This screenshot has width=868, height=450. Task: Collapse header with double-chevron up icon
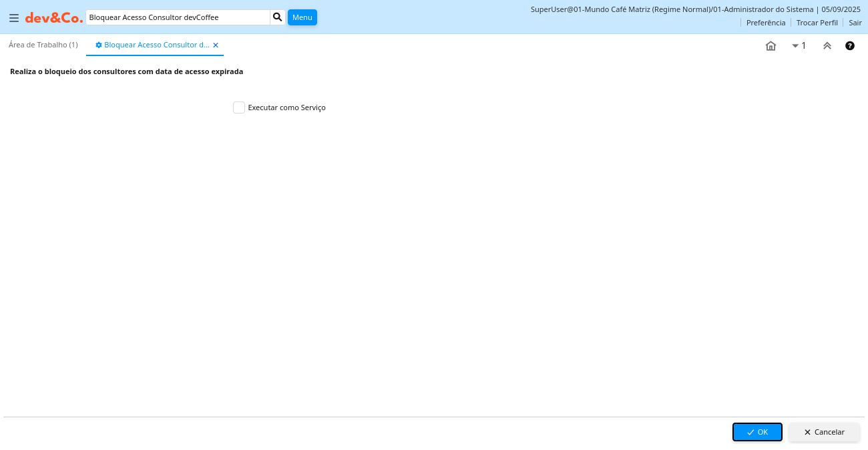(x=827, y=46)
